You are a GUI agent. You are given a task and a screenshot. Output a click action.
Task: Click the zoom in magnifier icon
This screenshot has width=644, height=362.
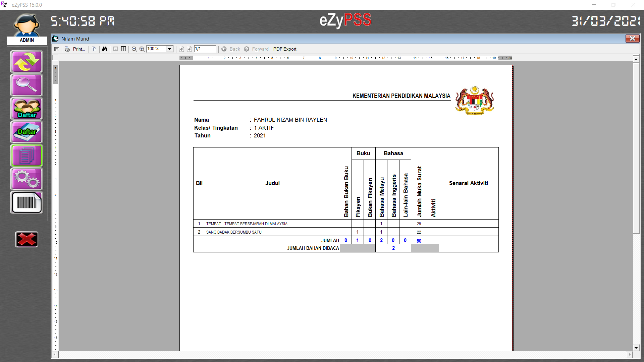142,49
